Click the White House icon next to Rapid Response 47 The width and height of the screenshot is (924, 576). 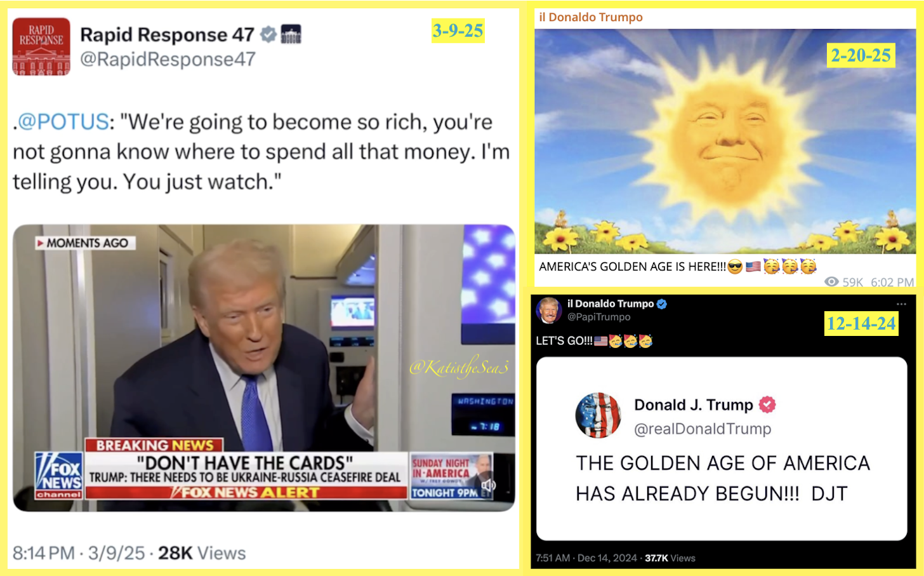click(291, 34)
